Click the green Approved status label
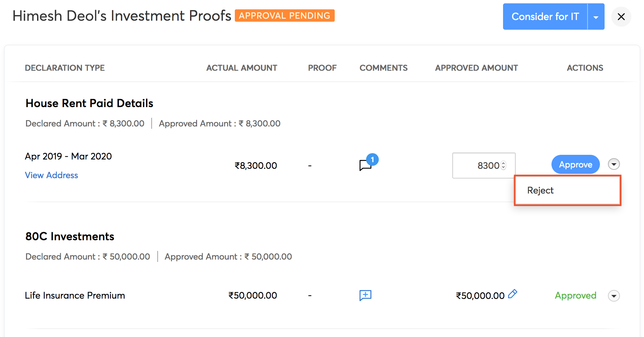Viewport: 644px width, 337px height. pyautogui.click(x=576, y=296)
